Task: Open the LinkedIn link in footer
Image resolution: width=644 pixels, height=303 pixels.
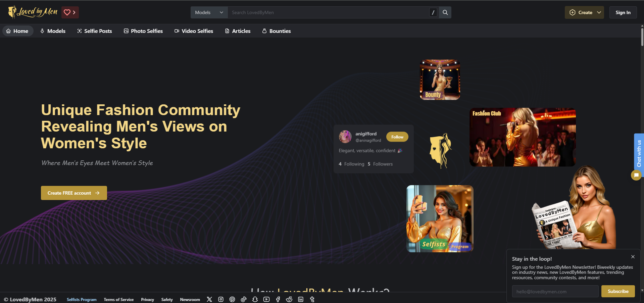Action: [301, 299]
